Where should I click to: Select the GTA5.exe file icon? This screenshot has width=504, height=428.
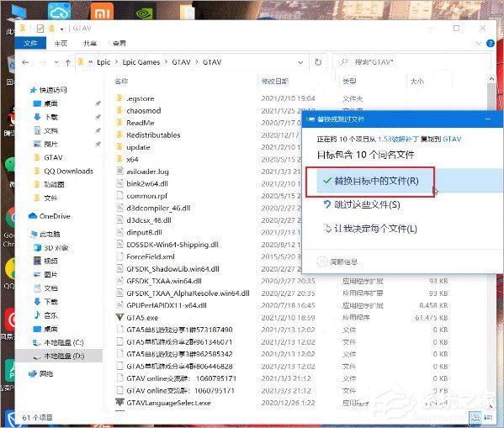click(x=119, y=318)
